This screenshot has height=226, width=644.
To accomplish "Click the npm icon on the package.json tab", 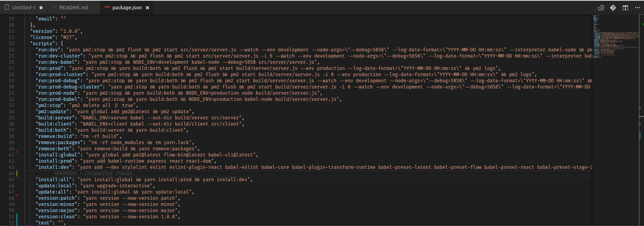I will point(107,7).
